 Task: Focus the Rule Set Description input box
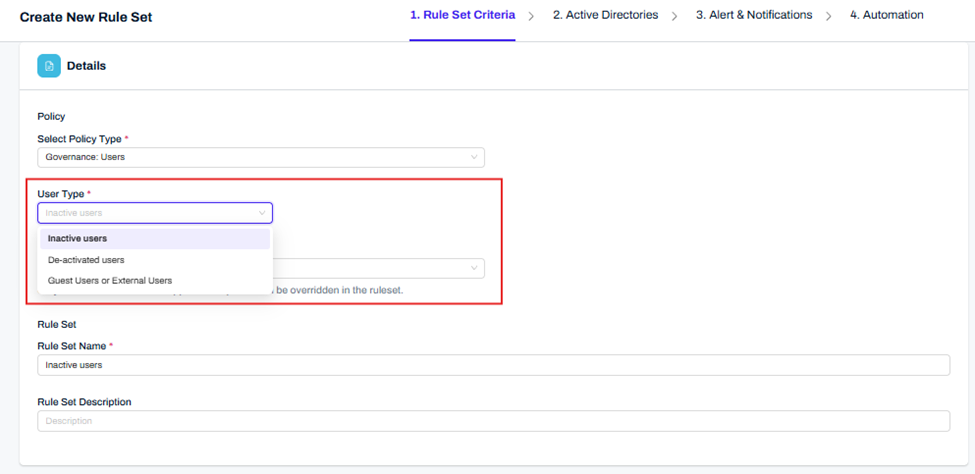[x=493, y=421]
